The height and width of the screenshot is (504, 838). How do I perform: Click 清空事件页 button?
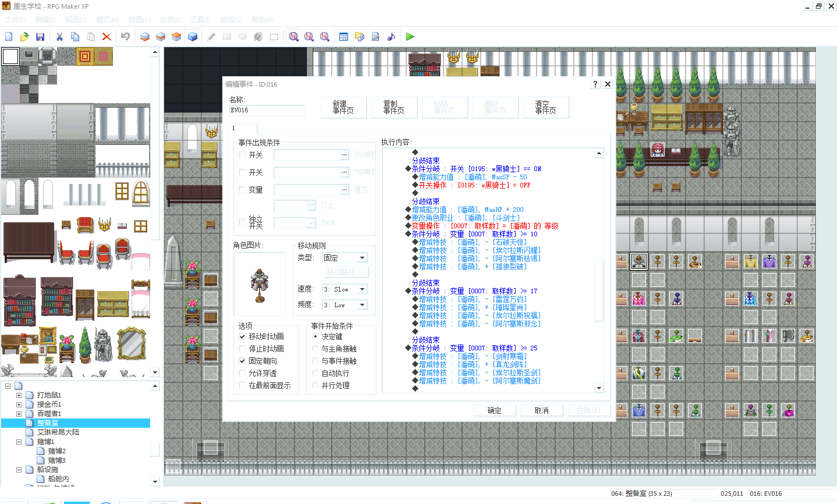(546, 107)
